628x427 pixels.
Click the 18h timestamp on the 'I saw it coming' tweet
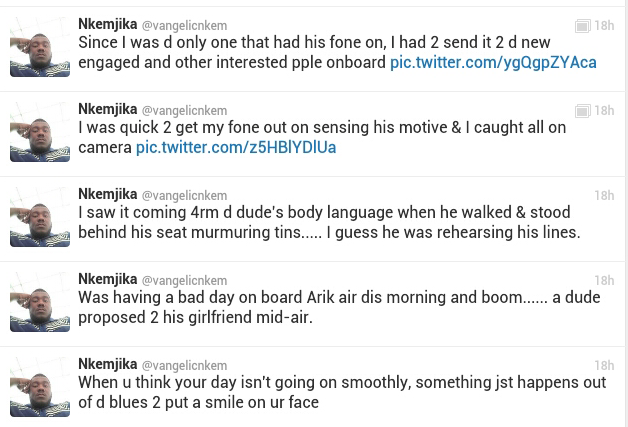(604, 196)
